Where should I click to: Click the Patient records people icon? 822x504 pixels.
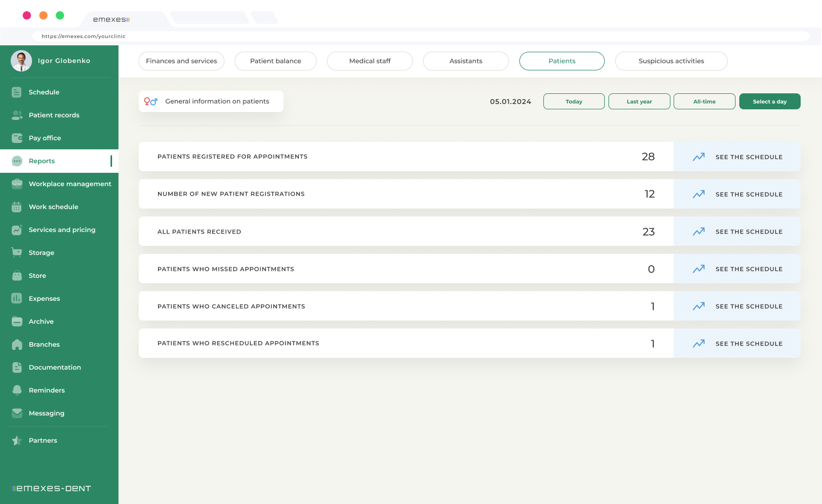[17, 115]
